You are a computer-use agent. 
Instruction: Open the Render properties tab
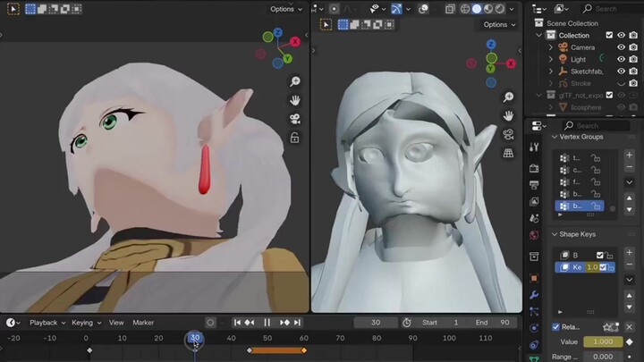point(534,168)
